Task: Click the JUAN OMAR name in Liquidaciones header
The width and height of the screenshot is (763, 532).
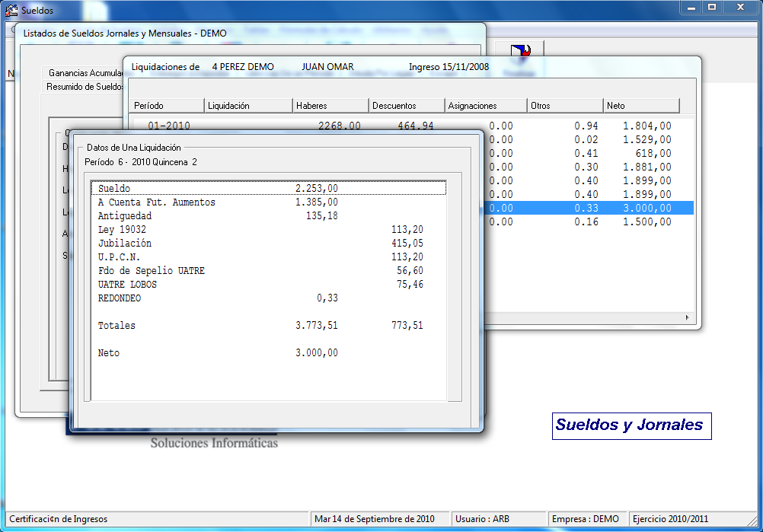Action: click(327, 67)
